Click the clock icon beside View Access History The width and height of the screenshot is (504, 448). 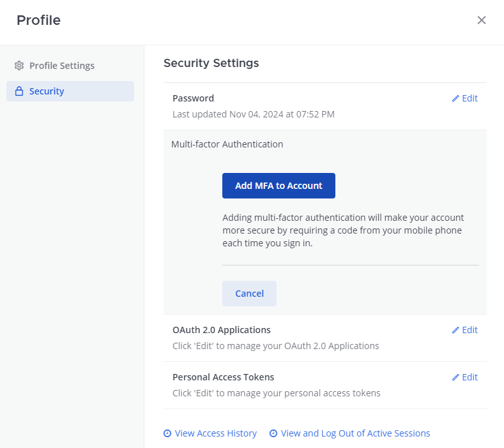(x=167, y=433)
